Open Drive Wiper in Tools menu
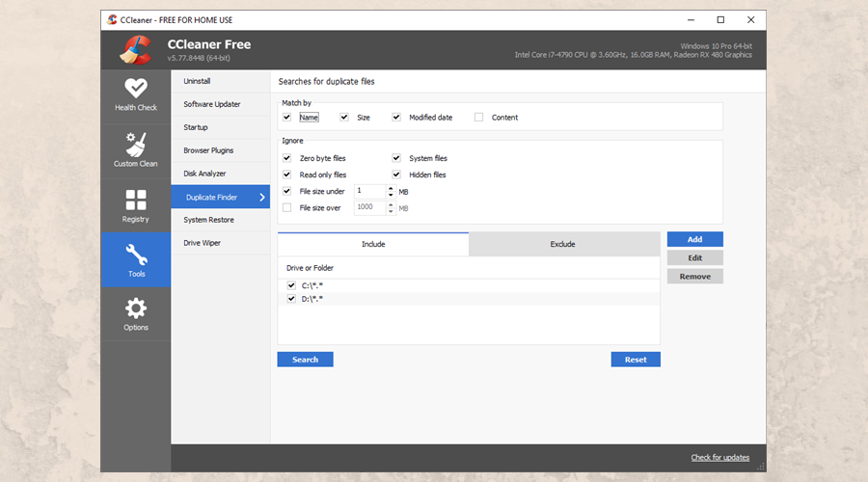 (x=202, y=243)
